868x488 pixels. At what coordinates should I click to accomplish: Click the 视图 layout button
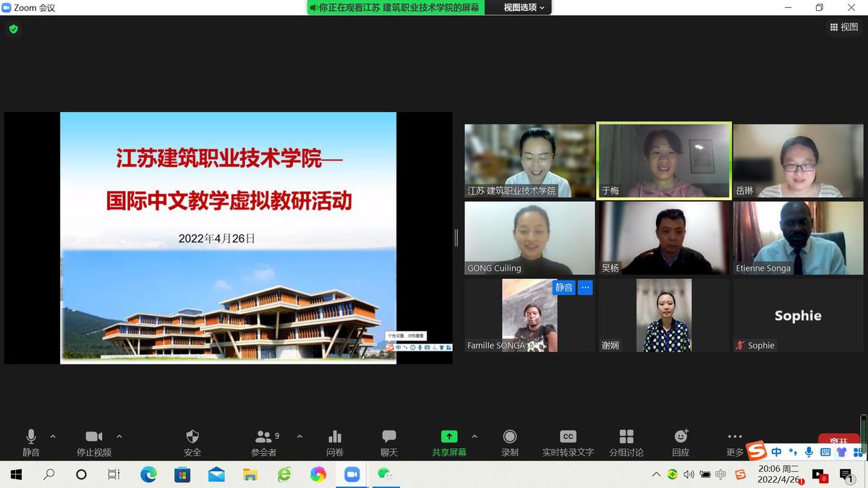[843, 27]
